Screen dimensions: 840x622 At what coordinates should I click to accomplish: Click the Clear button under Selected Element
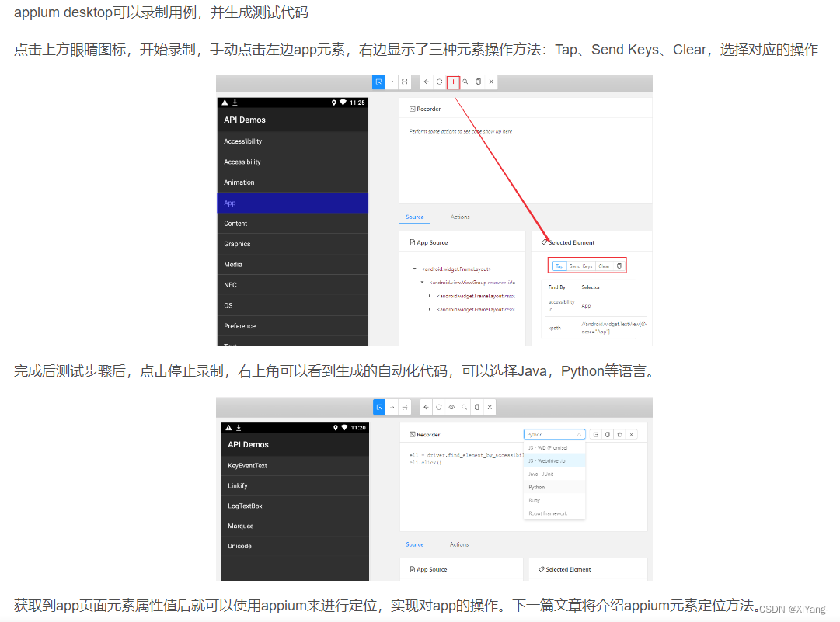click(x=605, y=266)
